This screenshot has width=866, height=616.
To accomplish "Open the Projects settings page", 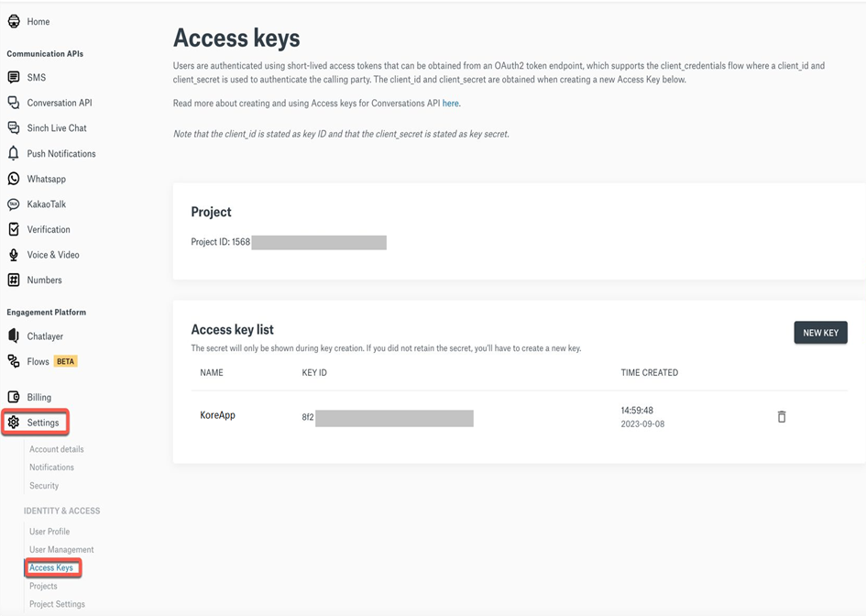I will click(x=42, y=586).
